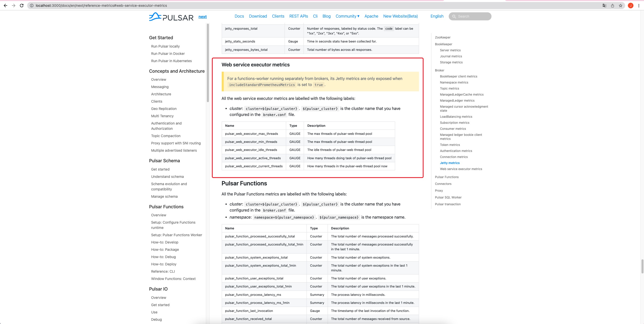This screenshot has width=644, height=324.
Task: Bookmark page with the star icon
Action: pos(621,6)
